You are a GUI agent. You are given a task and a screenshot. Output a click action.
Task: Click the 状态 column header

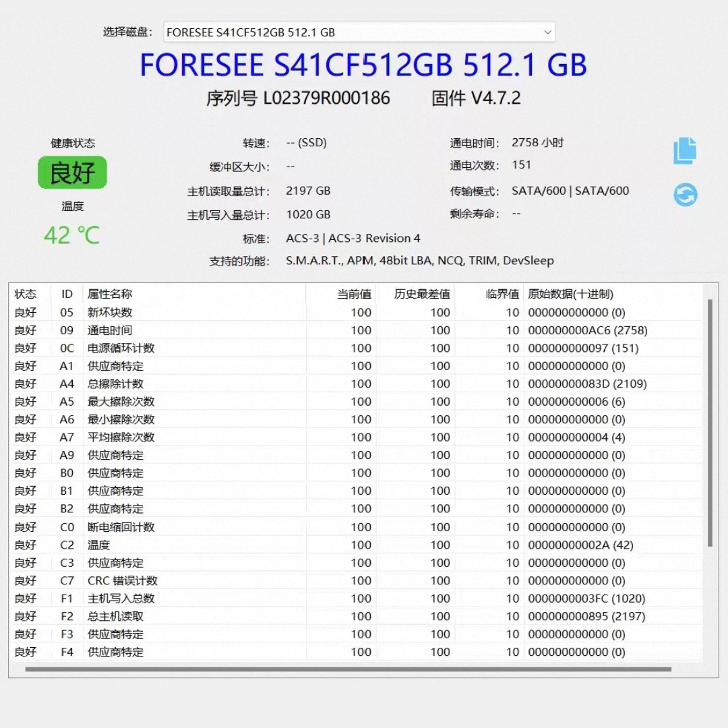coord(26,294)
